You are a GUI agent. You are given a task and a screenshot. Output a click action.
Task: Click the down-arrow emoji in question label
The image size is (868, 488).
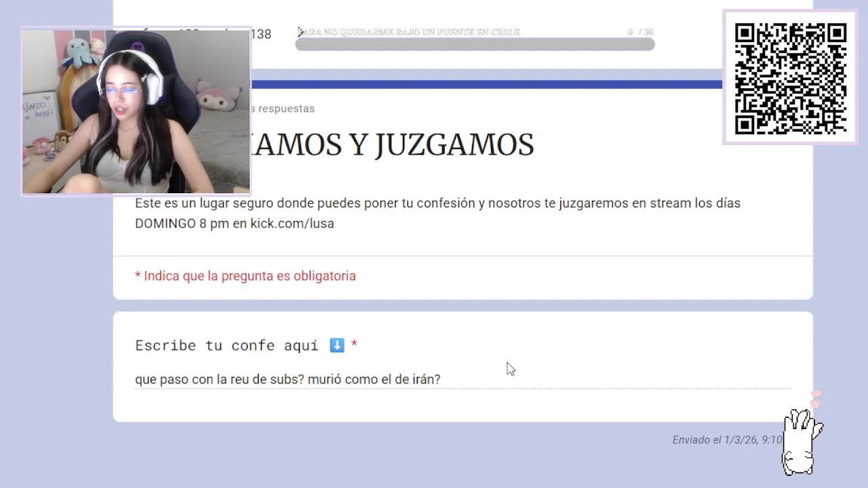click(337, 346)
